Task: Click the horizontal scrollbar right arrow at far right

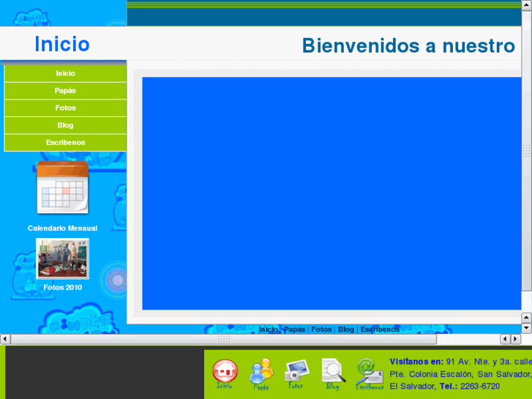Action: tap(516, 339)
